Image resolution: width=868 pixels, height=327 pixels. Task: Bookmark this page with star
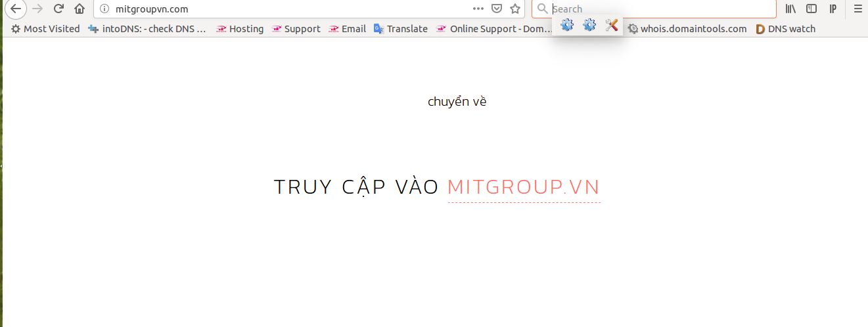coord(515,9)
